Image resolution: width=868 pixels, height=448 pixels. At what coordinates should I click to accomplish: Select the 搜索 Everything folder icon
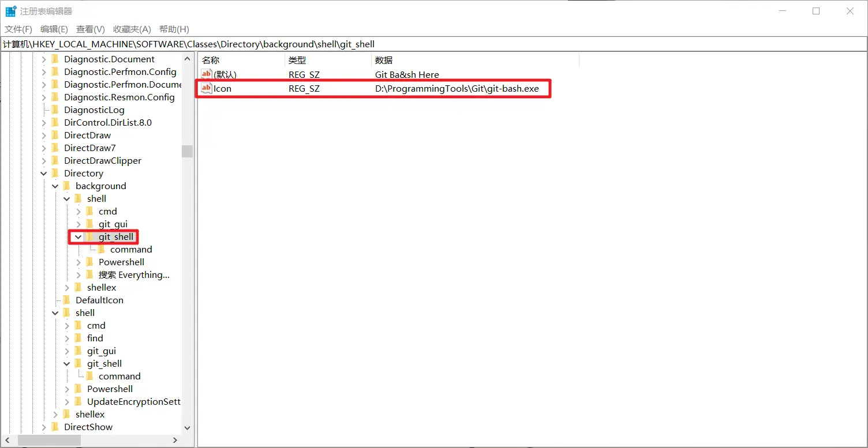coord(89,274)
